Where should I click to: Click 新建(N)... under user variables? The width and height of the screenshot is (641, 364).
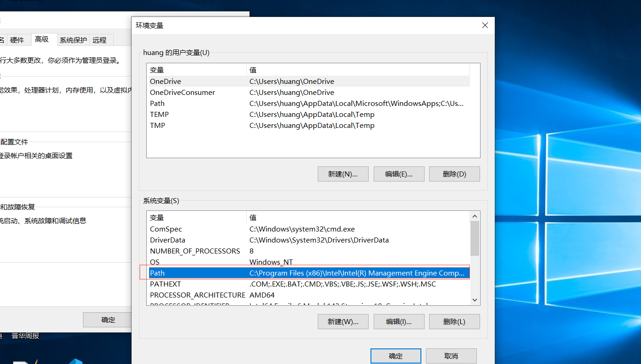tap(343, 174)
